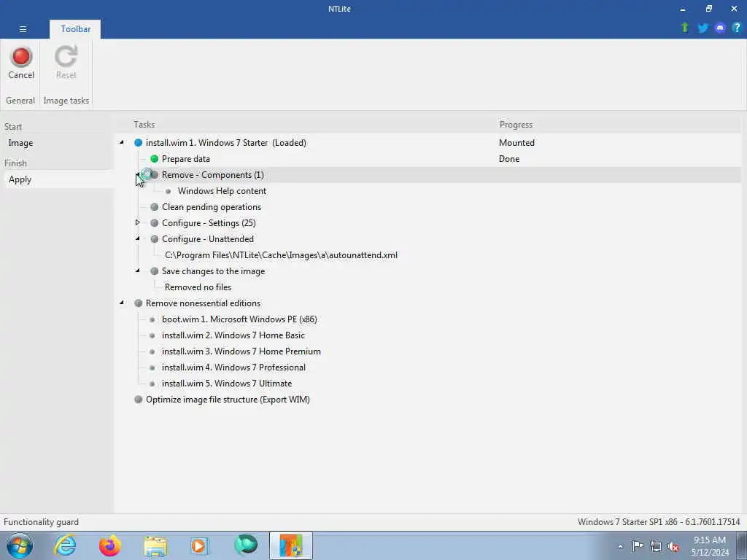Select install.wim 4. Windows 7 Professional

click(x=233, y=367)
